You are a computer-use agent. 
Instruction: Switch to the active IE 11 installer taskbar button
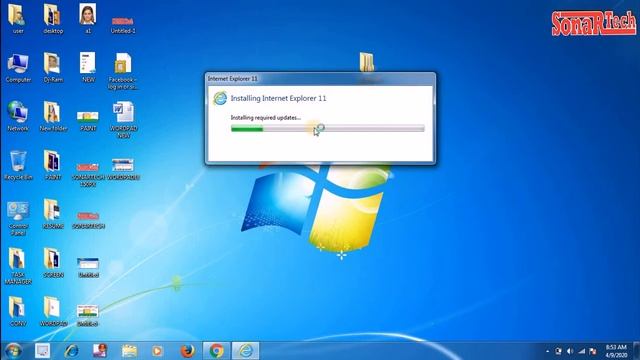(245, 351)
